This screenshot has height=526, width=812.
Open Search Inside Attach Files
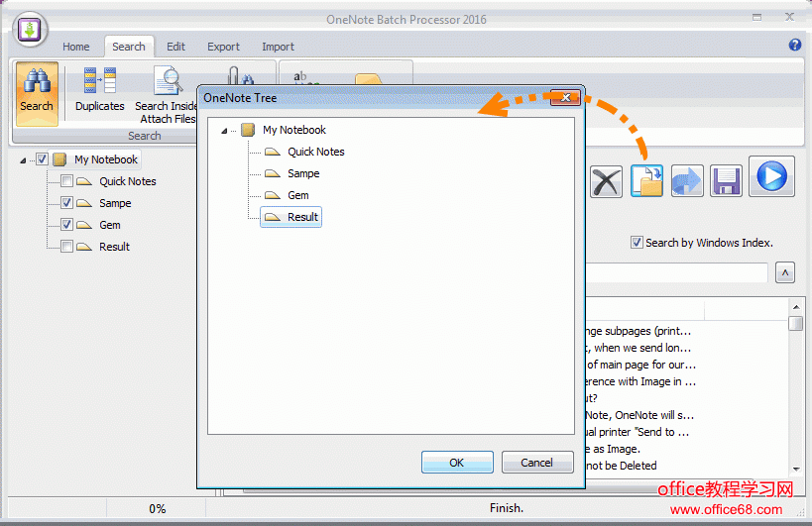(x=167, y=95)
